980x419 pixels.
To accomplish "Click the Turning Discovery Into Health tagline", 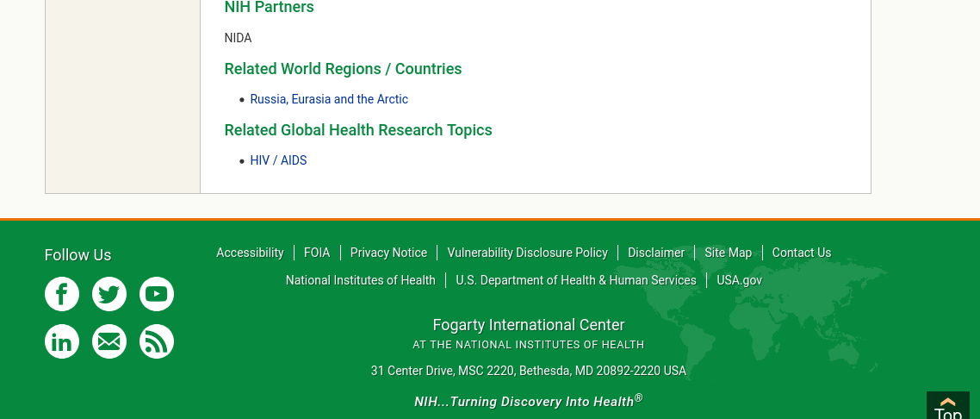I will (529, 401).
